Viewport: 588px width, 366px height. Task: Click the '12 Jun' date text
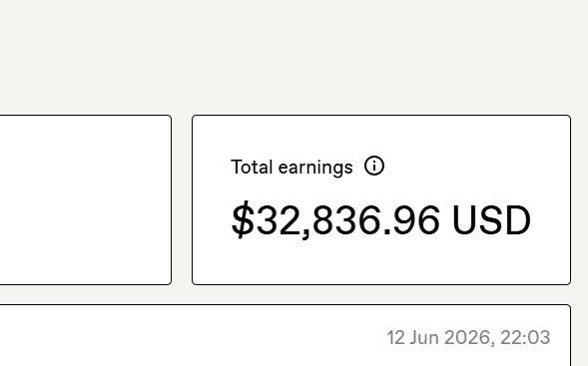(413, 337)
